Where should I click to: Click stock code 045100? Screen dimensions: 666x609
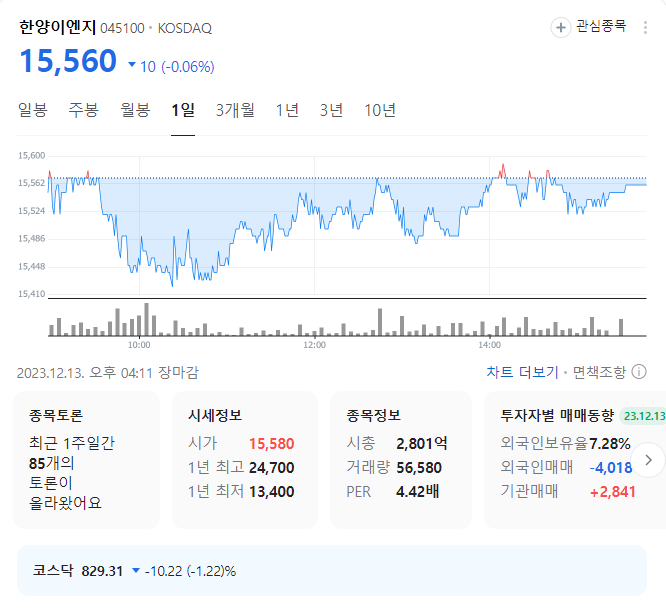(122, 28)
